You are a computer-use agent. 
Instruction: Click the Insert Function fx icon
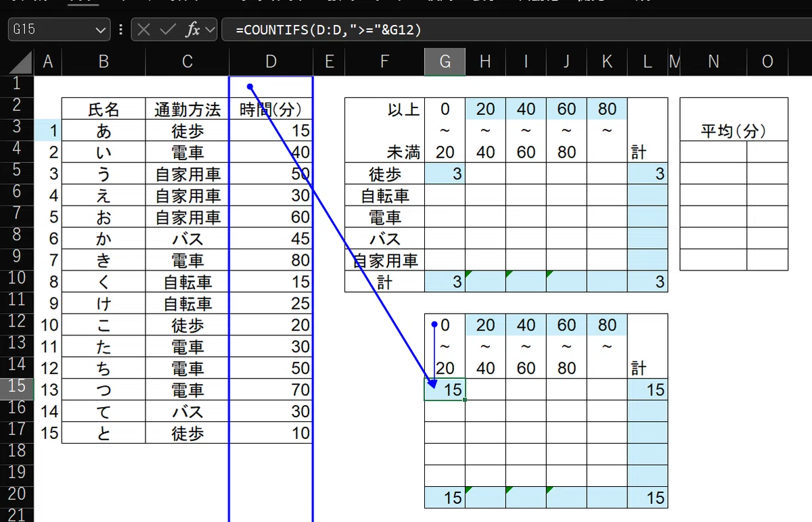click(x=193, y=30)
